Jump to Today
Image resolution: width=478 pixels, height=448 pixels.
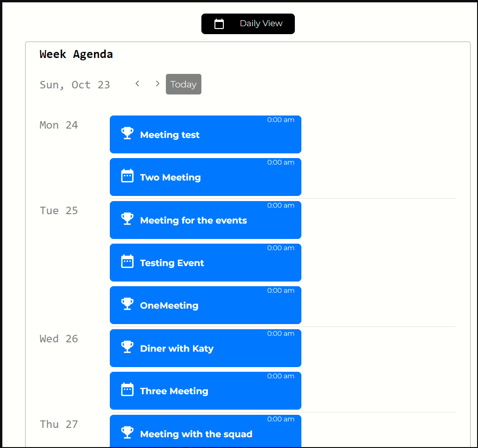pos(183,84)
